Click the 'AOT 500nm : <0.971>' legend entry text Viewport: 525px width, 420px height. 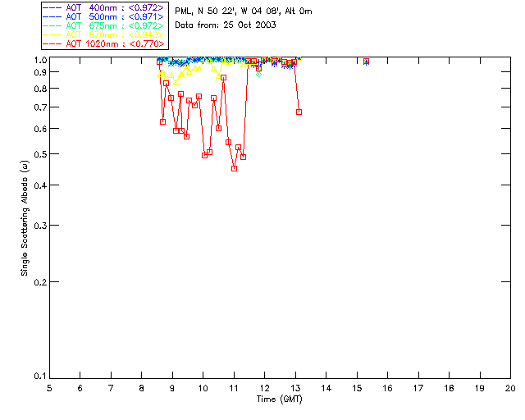(x=115, y=16)
